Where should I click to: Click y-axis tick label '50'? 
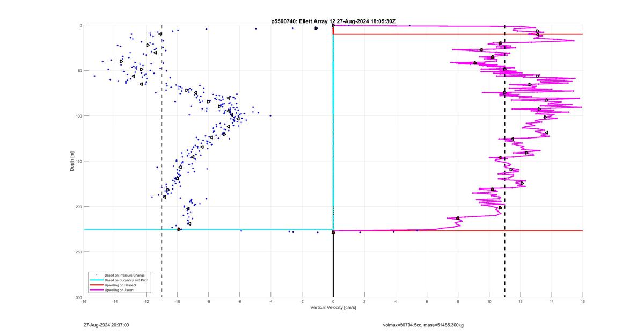click(79, 70)
